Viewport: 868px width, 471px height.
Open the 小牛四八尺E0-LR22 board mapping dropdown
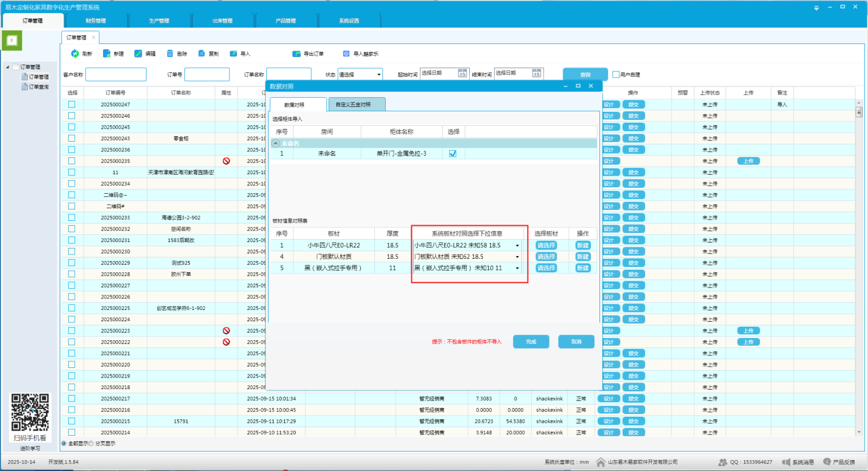point(517,246)
